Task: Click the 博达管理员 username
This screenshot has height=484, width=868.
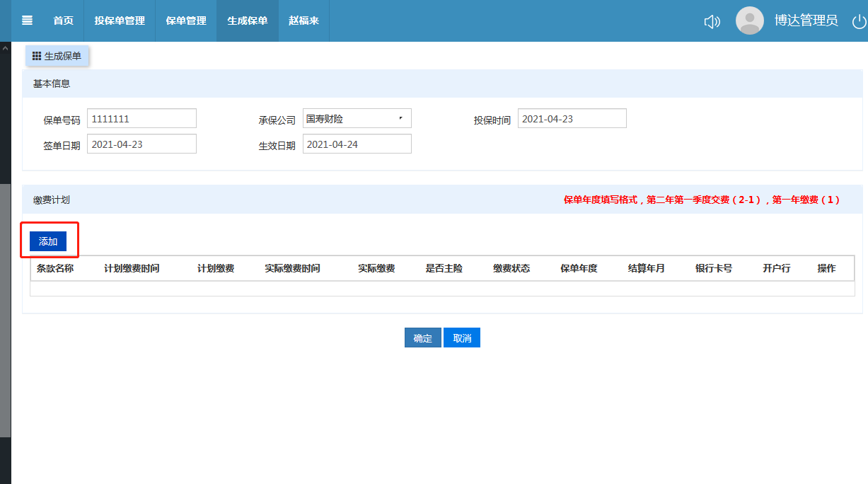Action: (806, 21)
